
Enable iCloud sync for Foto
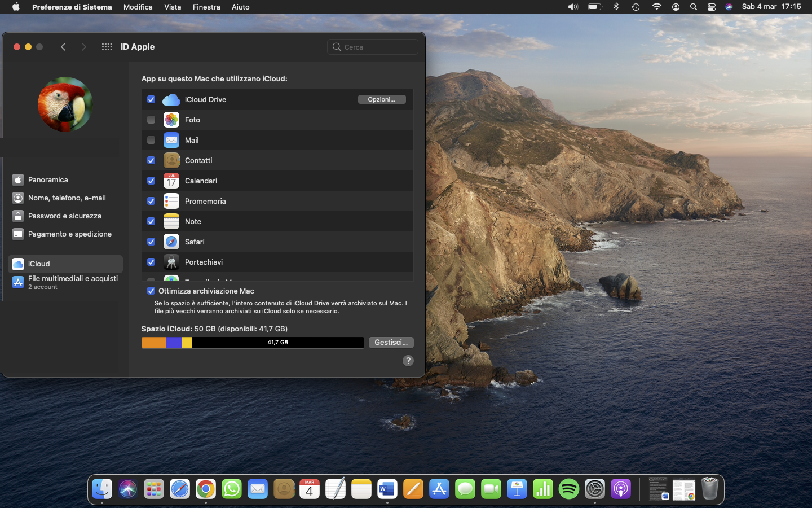coord(151,120)
